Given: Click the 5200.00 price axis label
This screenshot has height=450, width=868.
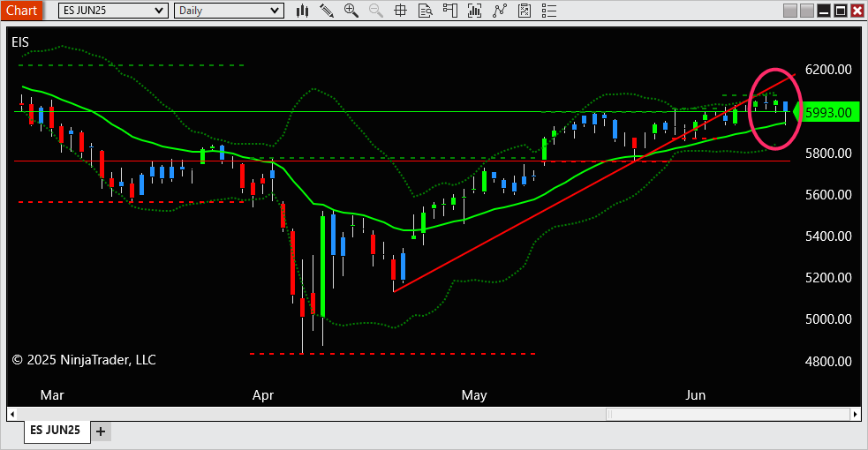Looking at the screenshot, I should (x=828, y=278).
